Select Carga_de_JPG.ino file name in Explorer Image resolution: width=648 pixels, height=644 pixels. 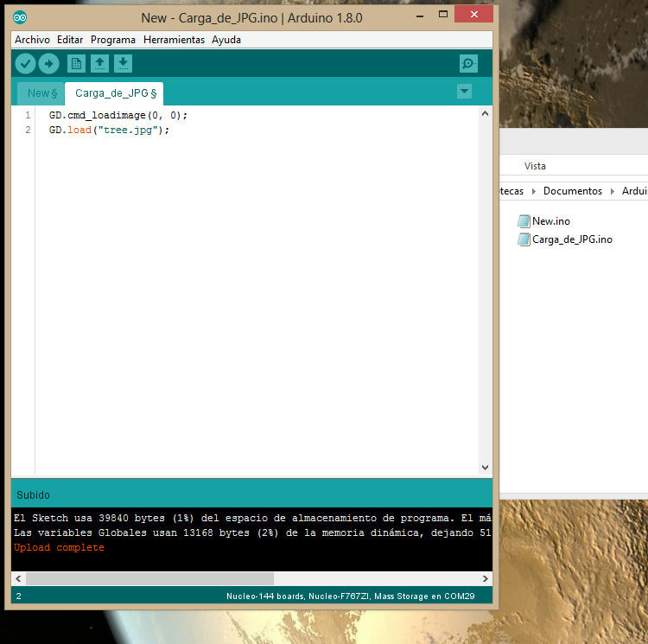tap(572, 239)
